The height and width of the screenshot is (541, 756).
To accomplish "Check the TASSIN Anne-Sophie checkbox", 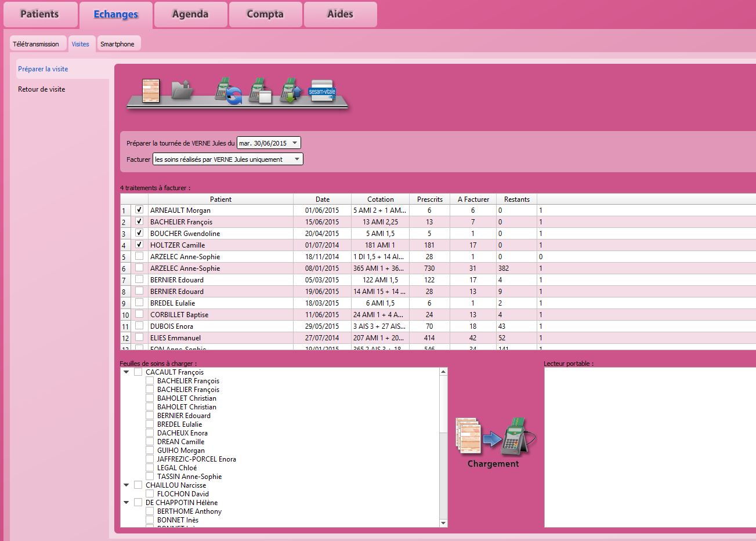I will click(150, 477).
